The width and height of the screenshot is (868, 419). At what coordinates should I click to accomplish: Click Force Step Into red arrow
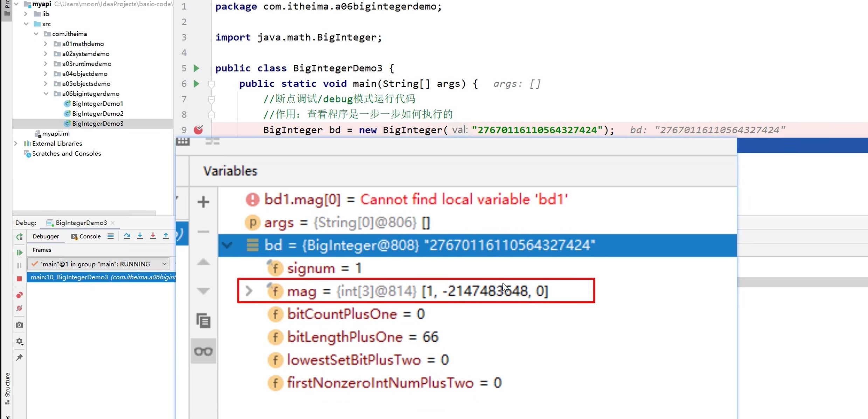point(153,236)
